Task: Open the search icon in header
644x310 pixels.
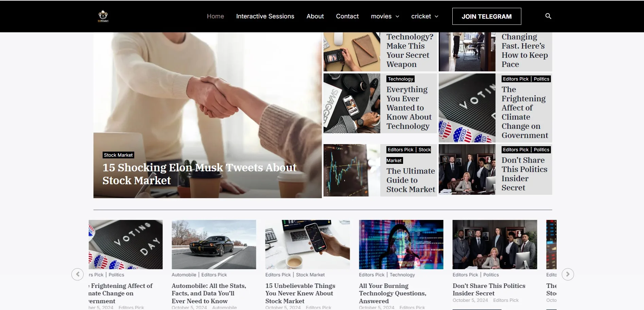Action: click(548, 16)
